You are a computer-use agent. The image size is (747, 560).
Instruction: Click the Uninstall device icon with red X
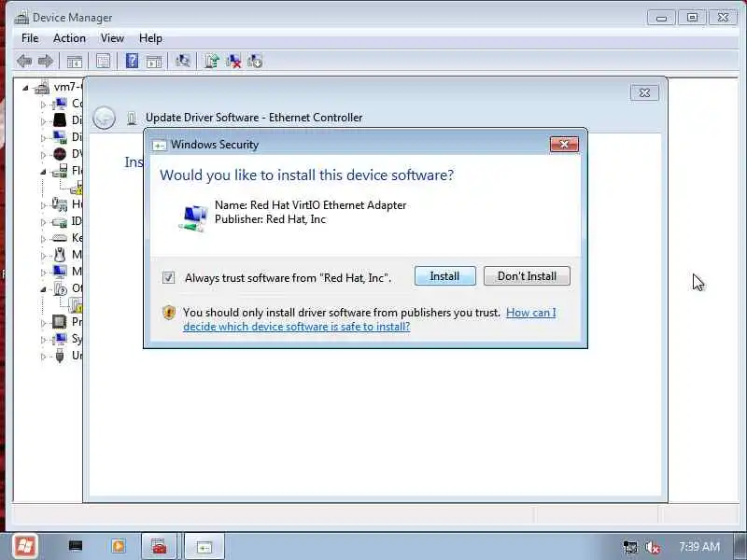[233, 61]
